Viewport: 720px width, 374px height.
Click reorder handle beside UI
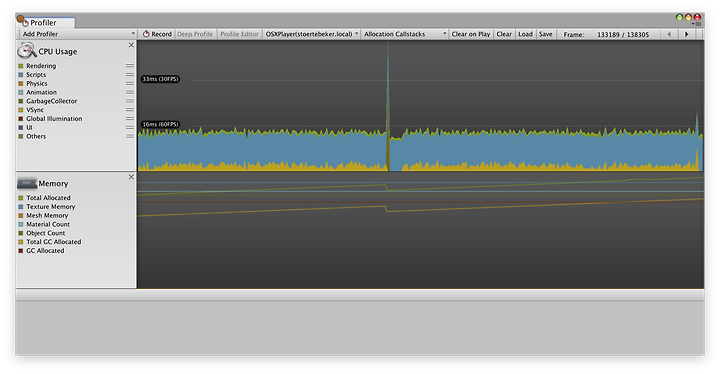(130, 128)
